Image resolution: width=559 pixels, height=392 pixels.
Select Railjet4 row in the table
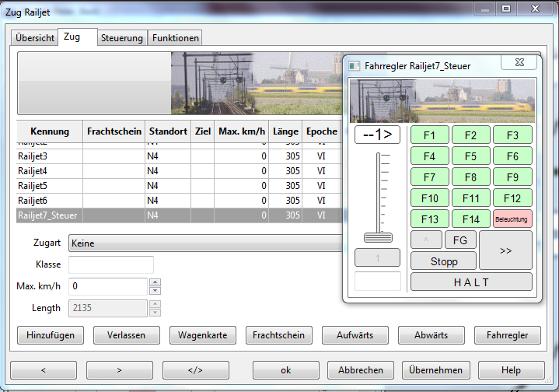[33, 171]
